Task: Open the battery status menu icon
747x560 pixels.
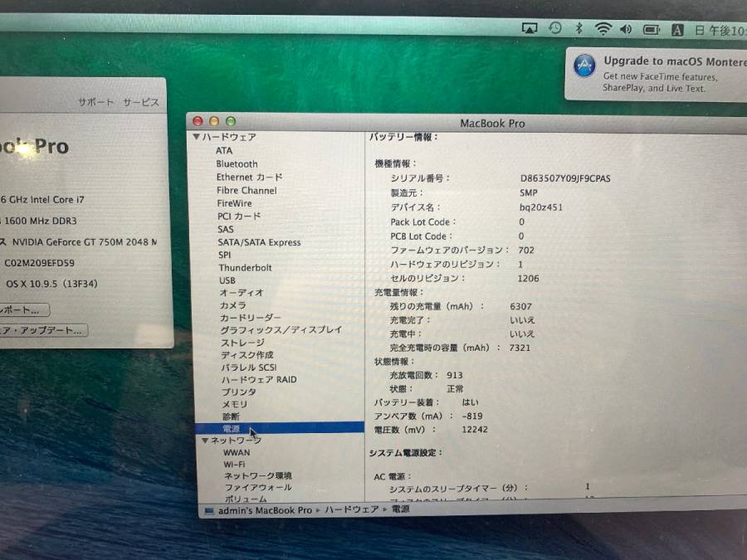Action: tap(652, 30)
